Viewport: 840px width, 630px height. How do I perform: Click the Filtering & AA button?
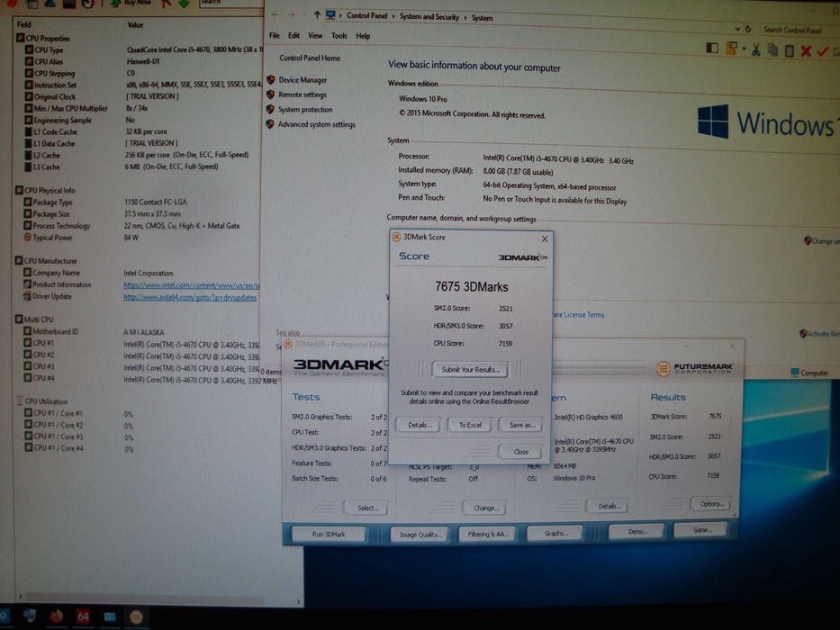pos(488,534)
